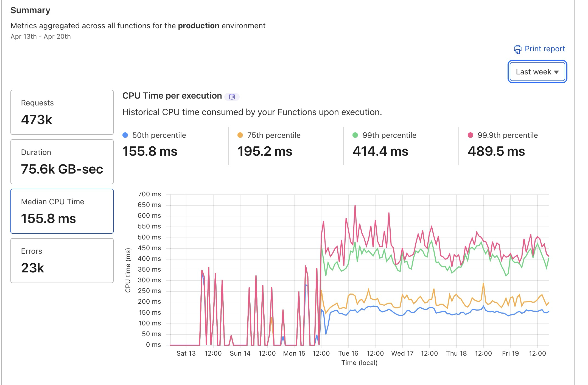Image resolution: width=588 pixels, height=385 pixels.
Task: Select the Median CPU Time card
Action: pyautogui.click(x=62, y=211)
